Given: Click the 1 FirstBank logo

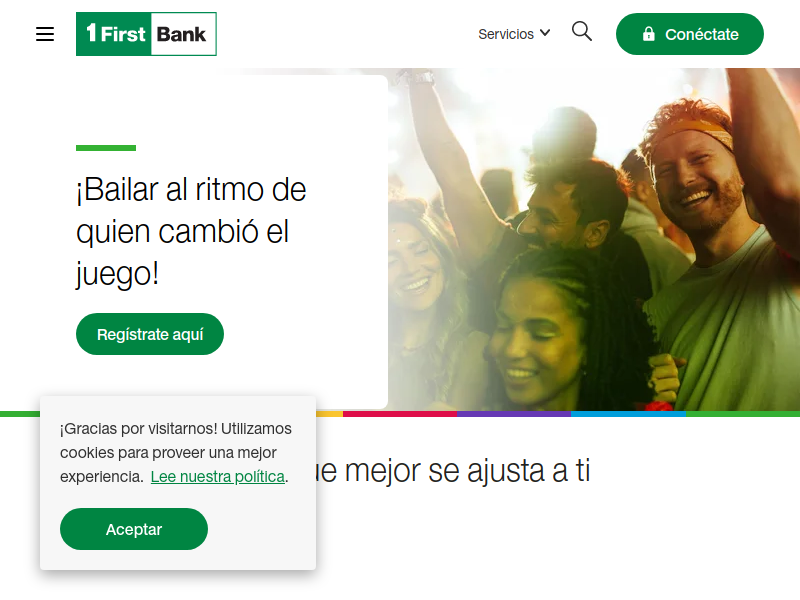Looking at the screenshot, I should click(x=146, y=34).
